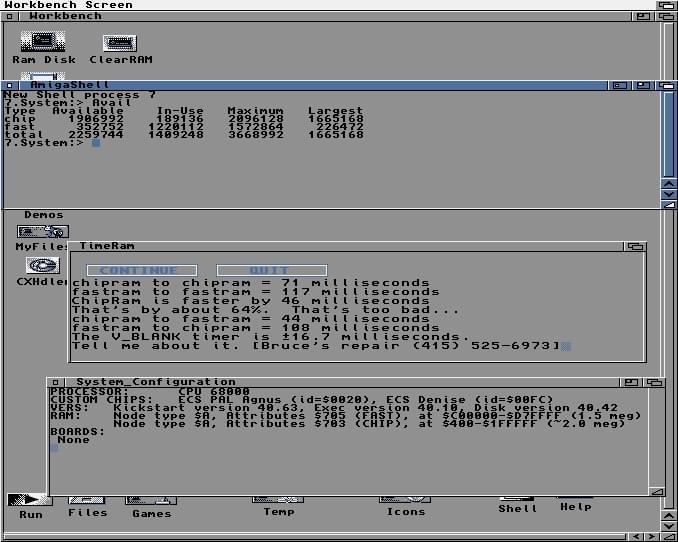Click the CONTINUE button in TimeRam
Screen dimensions: 678x542
coord(142,270)
